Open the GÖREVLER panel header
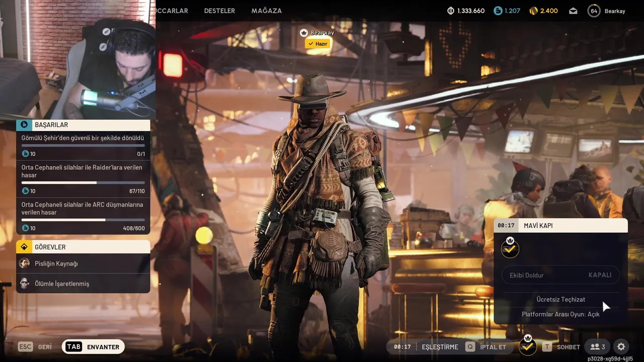The width and height of the screenshot is (644, 362). (83, 247)
